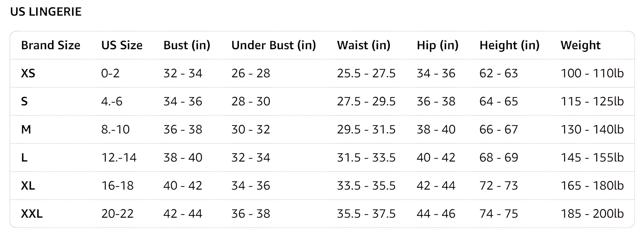
Task: Select the Waist (in) column header
Action: 363,45
